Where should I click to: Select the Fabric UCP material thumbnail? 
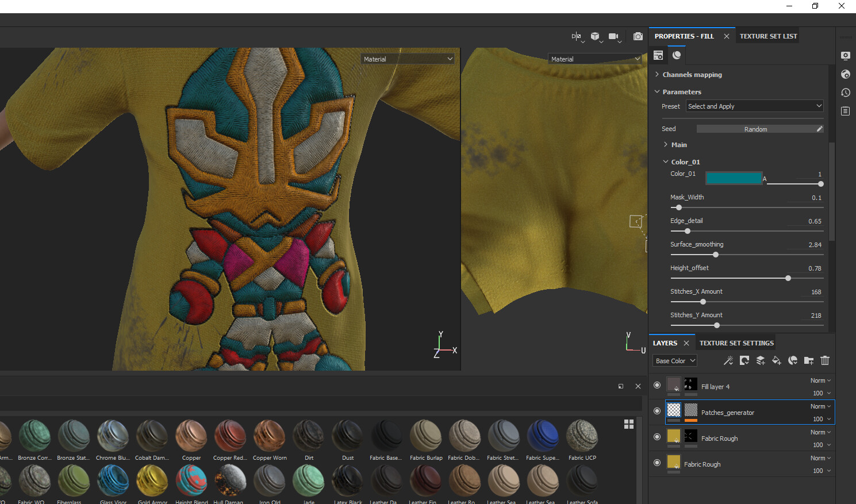582,436
